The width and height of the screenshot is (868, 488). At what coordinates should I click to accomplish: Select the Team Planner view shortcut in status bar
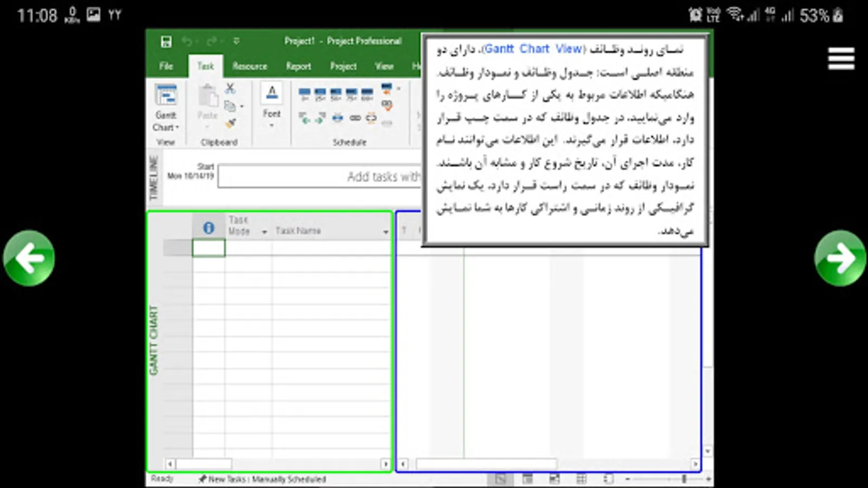point(554,479)
